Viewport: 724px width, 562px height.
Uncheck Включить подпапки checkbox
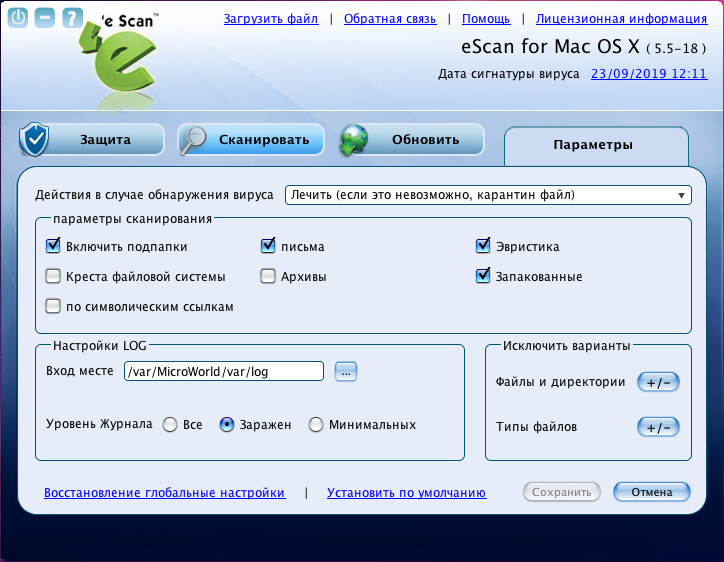[x=53, y=246]
